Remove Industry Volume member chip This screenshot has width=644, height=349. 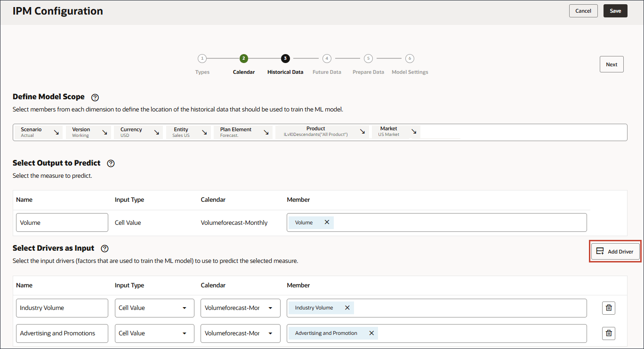347,308
